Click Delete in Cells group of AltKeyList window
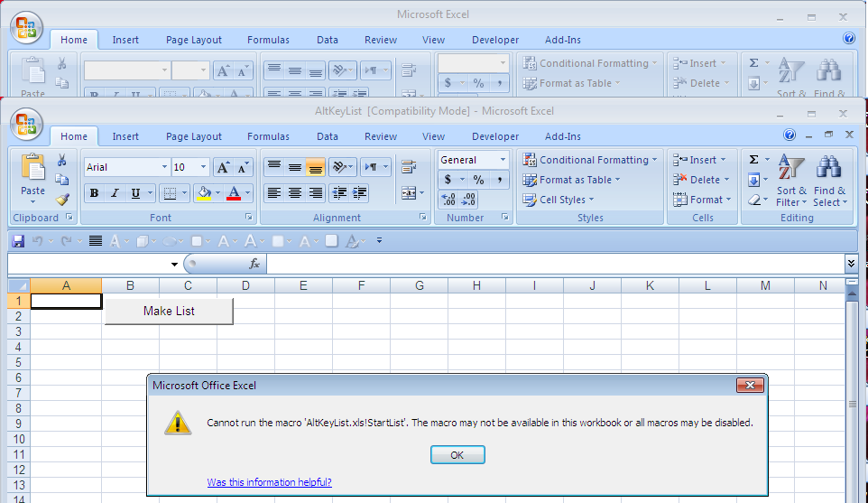This screenshot has height=503, width=868. (701, 180)
